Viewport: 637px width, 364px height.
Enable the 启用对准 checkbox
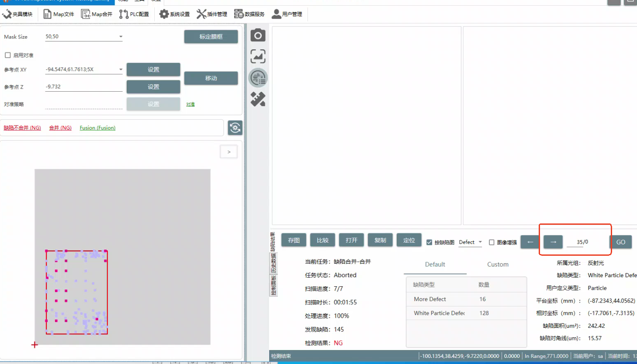(8, 55)
